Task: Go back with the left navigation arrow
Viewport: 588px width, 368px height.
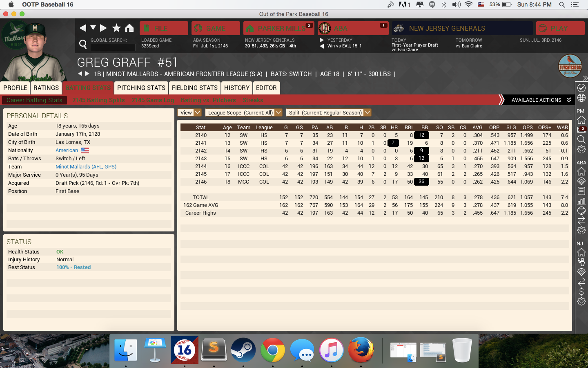Action: (x=83, y=28)
